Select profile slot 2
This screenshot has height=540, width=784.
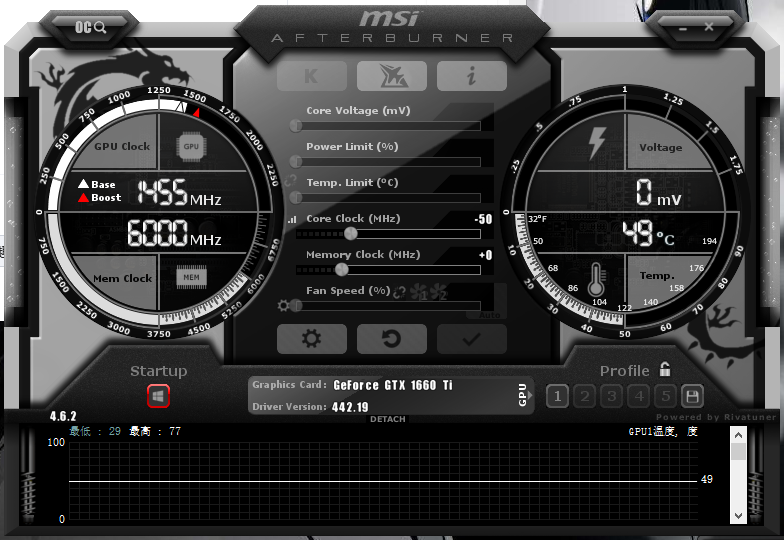(584, 396)
